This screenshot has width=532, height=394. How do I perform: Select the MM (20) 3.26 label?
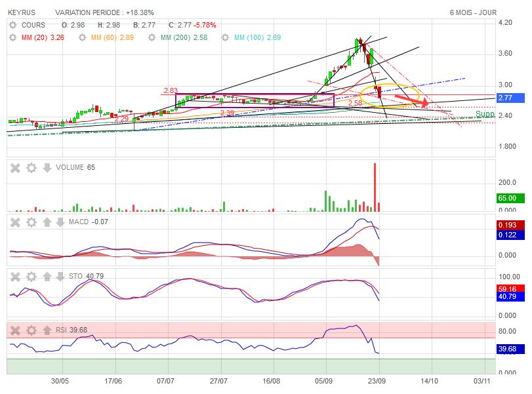click(43, 37)
